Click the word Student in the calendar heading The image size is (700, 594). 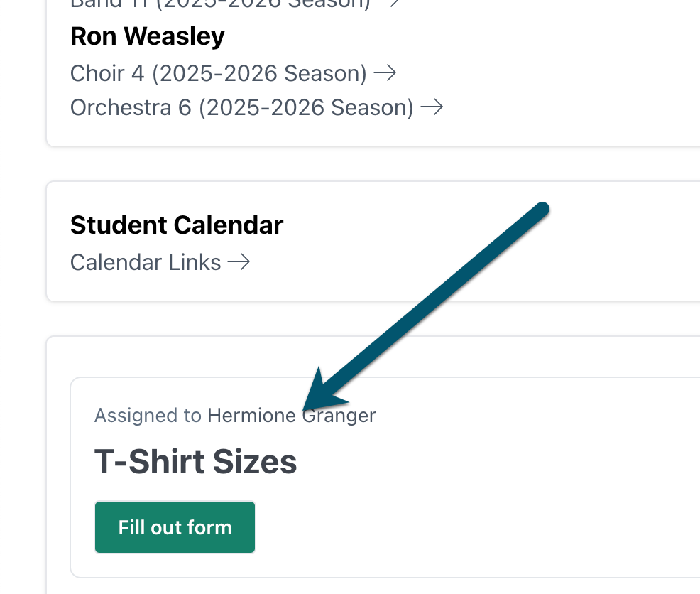pos(119,225)
